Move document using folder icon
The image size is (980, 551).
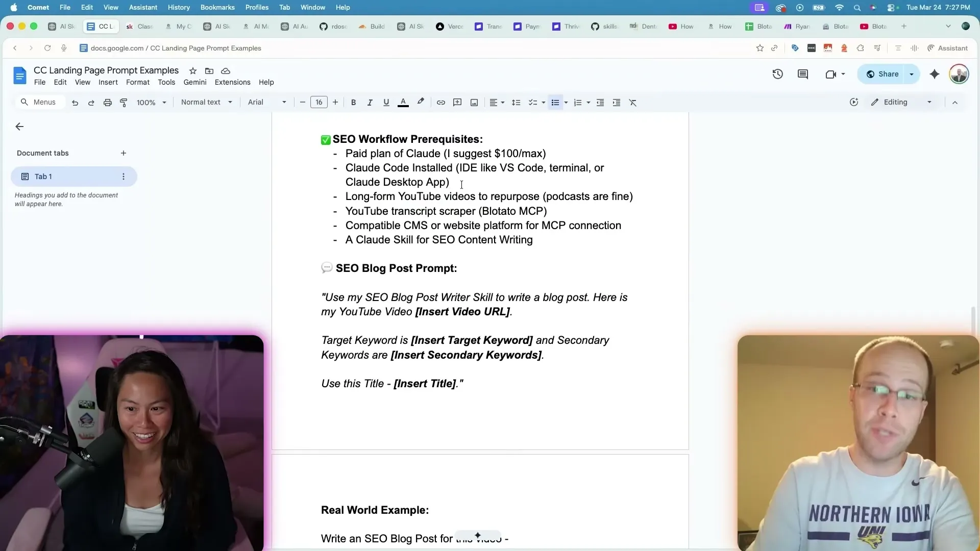(x=209, y=71)
